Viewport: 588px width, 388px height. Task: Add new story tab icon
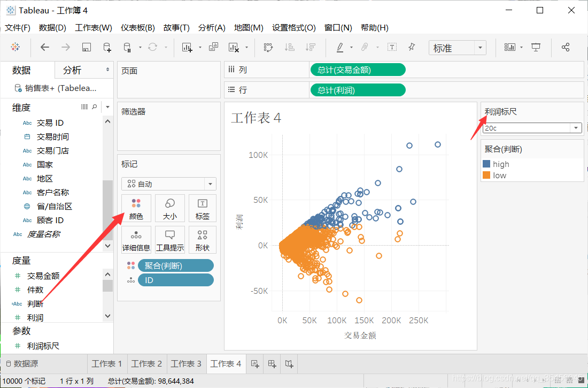coord(289,363)
